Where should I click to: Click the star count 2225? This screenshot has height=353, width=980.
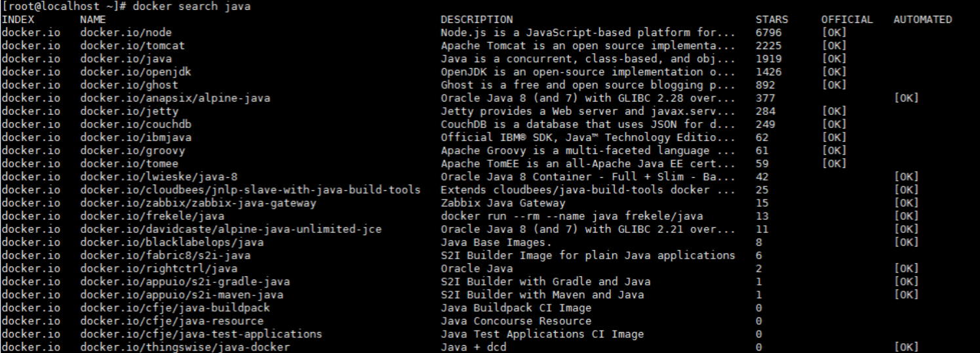click(x=768, y=45)
